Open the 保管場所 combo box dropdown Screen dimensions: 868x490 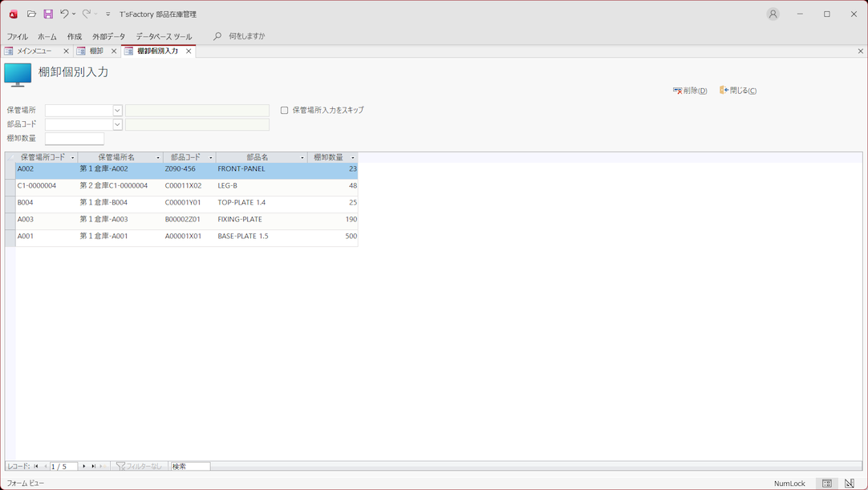pos(117,111)
